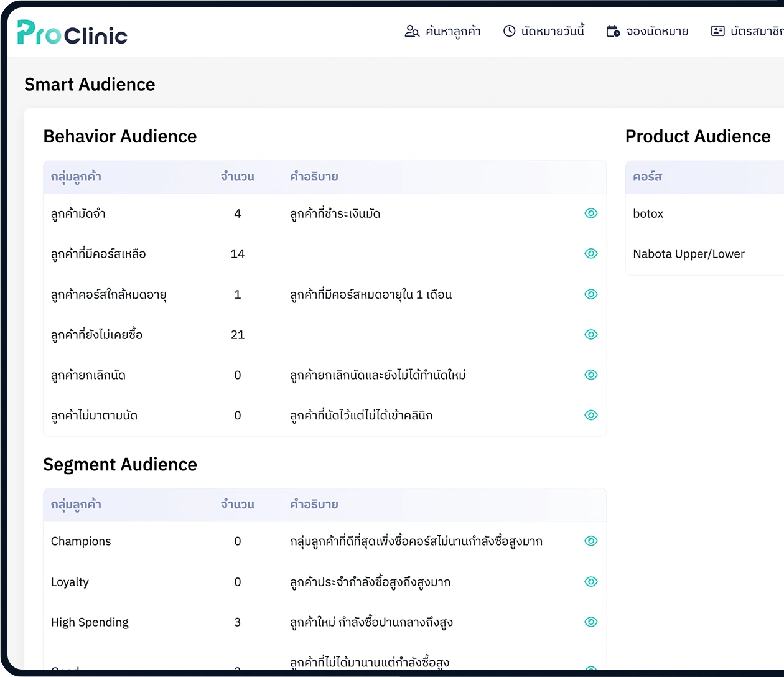This screenshot has height=677, width=784.
Task: Click eye icon for ลูกค้ายกเลิกนัด row
Action: (590, 375)
